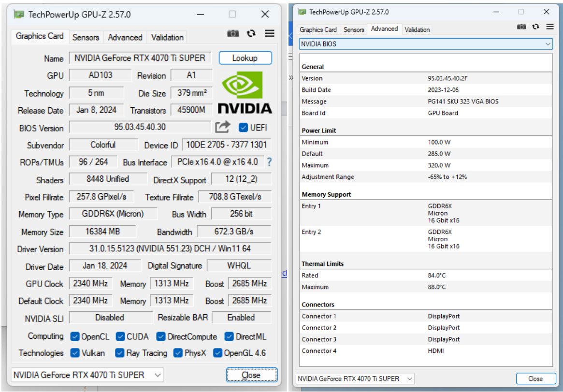Click refresh icon in the Advanced window
Screen dimensions: 563x392
[x=536, y=27]
